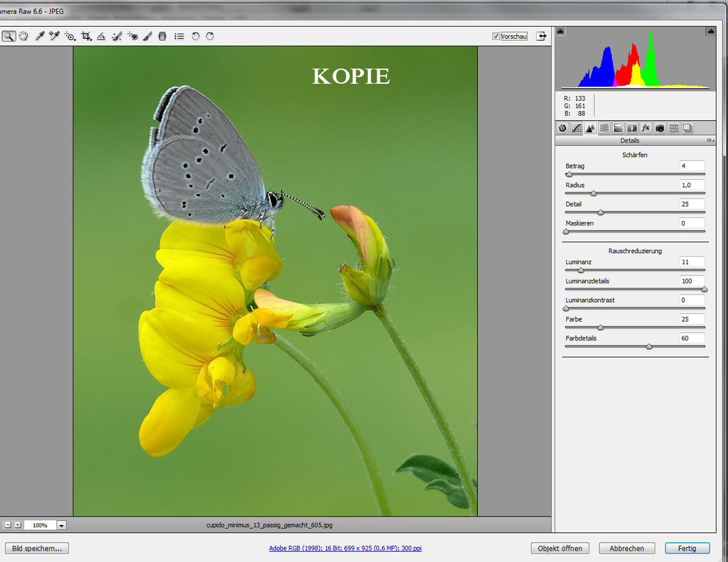728x562 pixels.
Task: Click the Farbdetails slider handle
Action: click(x=649, y=347)
